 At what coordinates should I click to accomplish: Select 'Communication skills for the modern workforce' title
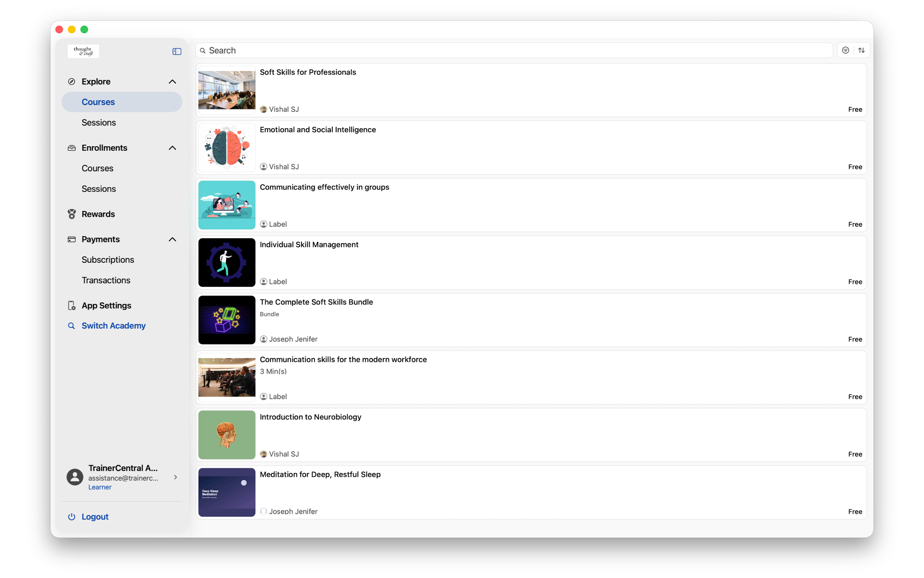(x=343, y=360)
